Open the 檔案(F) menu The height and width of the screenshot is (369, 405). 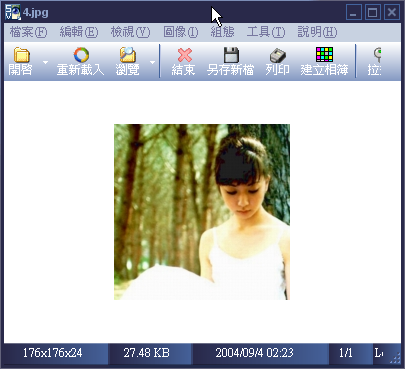(x=28, y=32)
